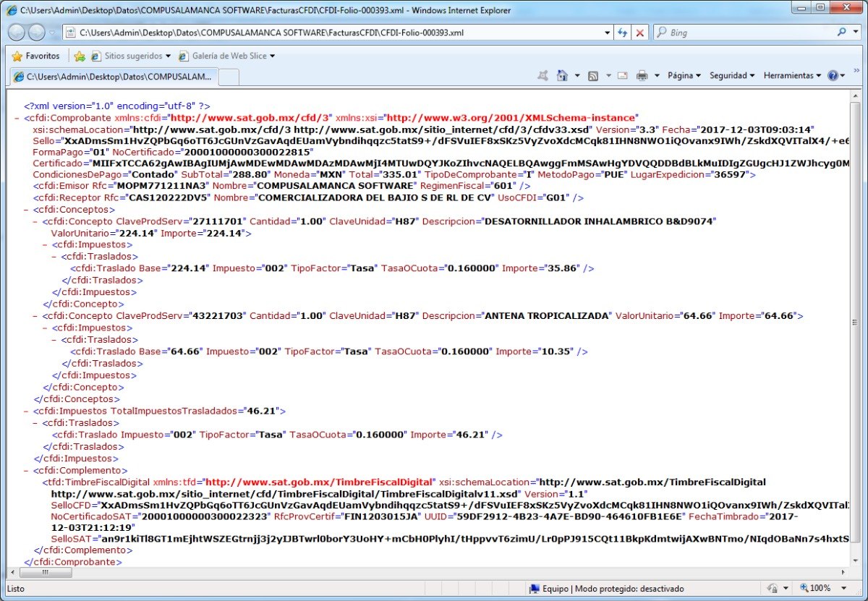Collapse the cfdi:Comprobante root node
Screen dimensions: 868x601
(17, 117)
